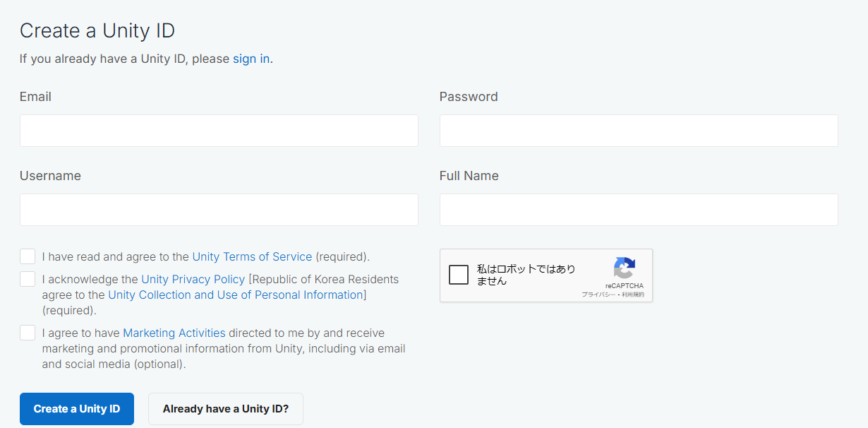Open Unity Collection and Use of Personal Information
The width and height of the screenshot is (868, 428).
pos(235,295)
